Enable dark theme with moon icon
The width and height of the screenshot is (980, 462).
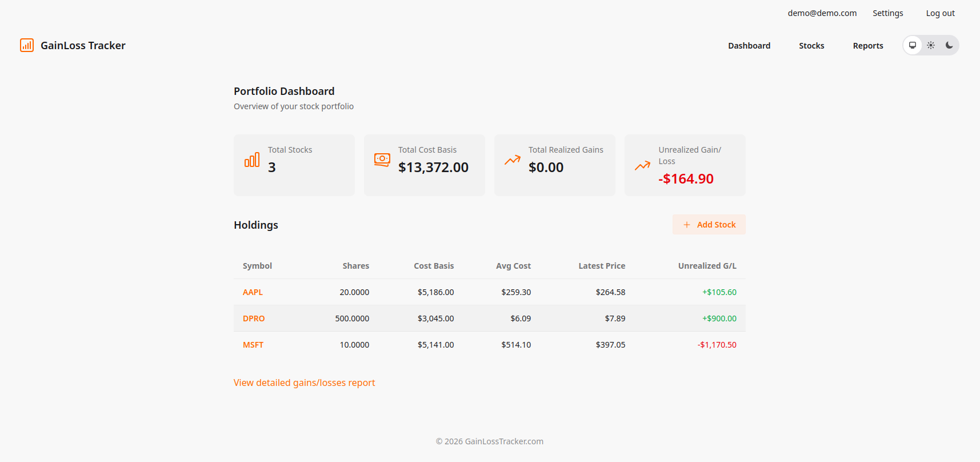point(949,45)
